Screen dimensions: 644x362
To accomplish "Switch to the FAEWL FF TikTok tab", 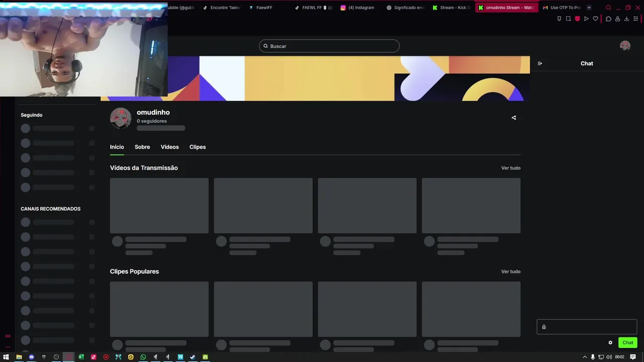I will click(x=314, y=8).
